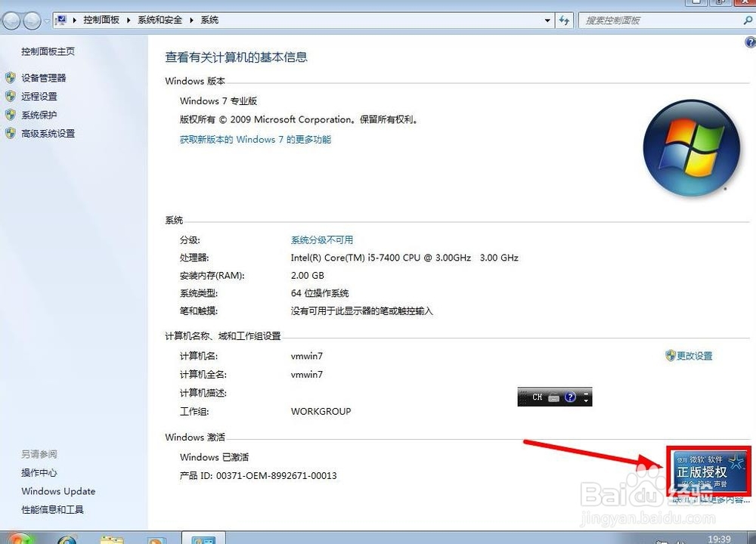The height and width of the screenshot is (544, 756).
Task: Open 控制面板主页 in sidebar
Action: 48,51
